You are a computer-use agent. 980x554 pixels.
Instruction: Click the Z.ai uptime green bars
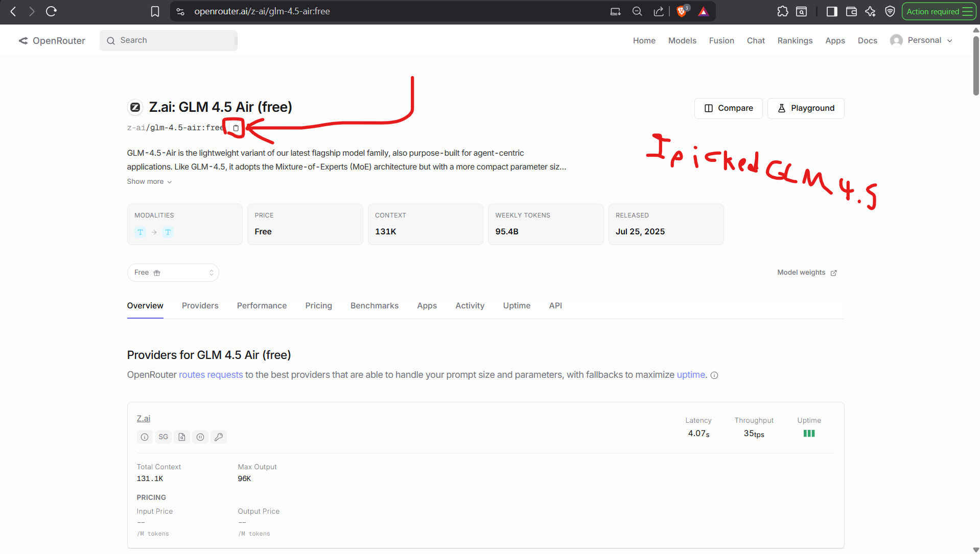(809, 433)
